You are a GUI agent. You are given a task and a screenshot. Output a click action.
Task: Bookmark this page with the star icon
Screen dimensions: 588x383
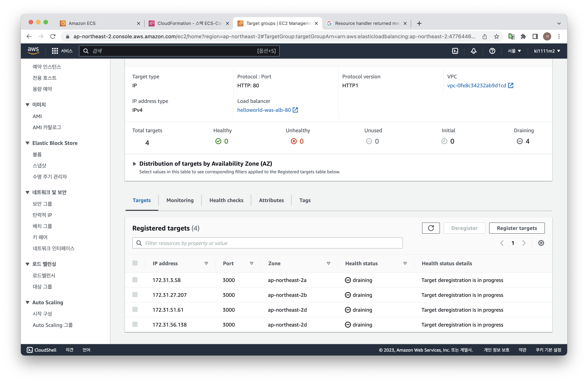click(x=496, y=37)
